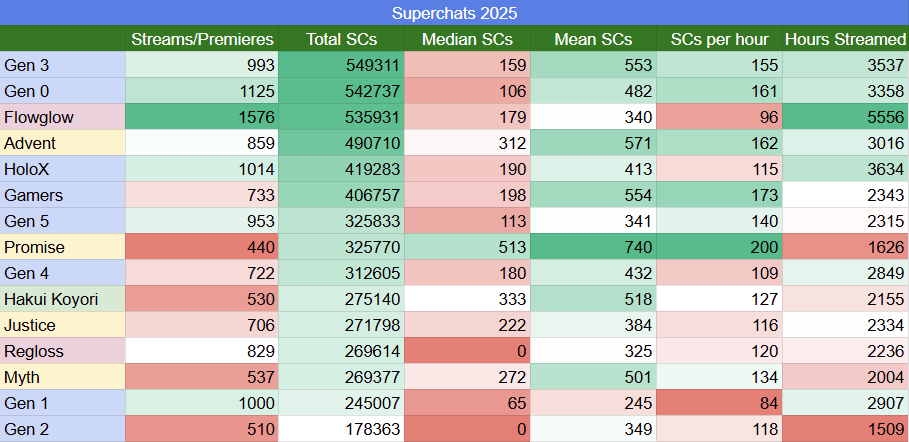909x442 pixels.
Task: Select Gen 1 streams cell 1000
Action: tap(202, 403)
